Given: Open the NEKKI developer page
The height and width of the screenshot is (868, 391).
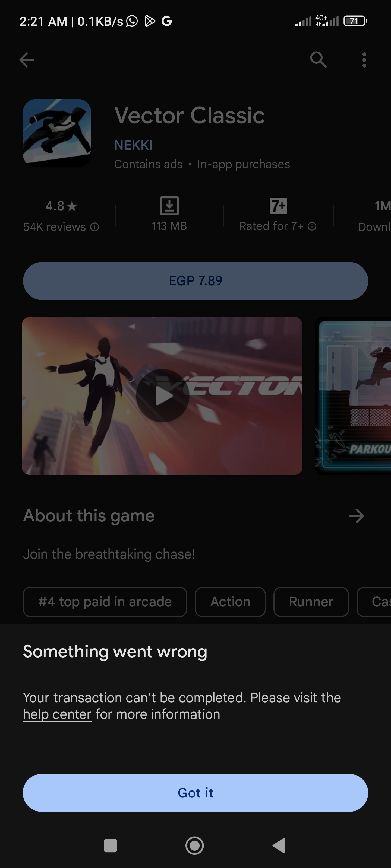Looking at the screenshot, I should tap(133, 145).
